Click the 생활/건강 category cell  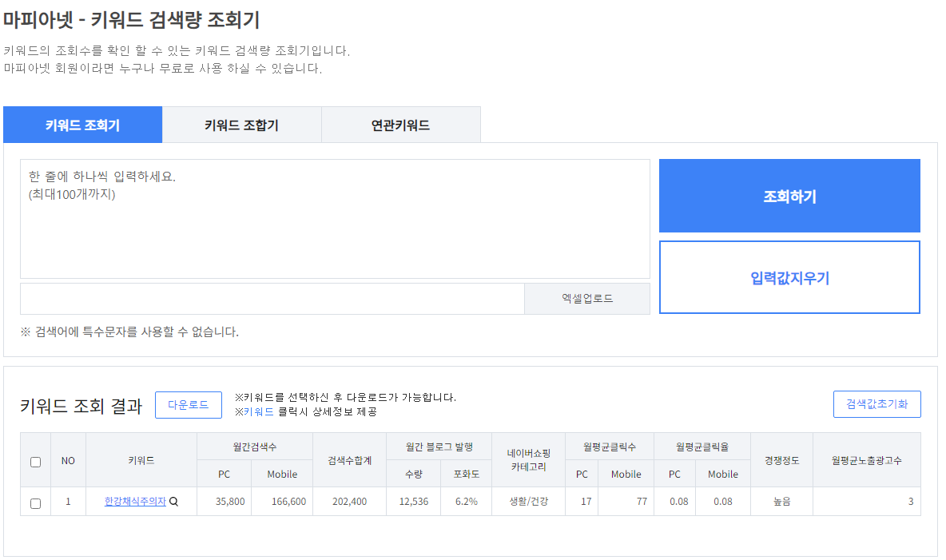(x=530, y=502)
